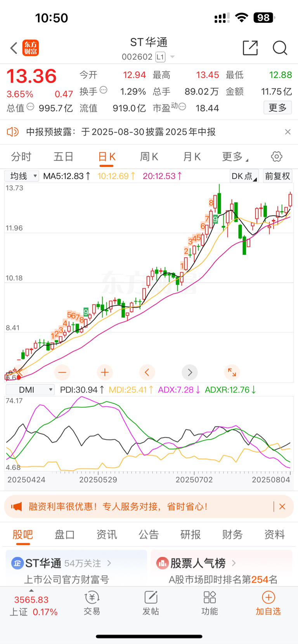Tap the 更多 quote details button
The width and height of the screenshot is (298, 644).
[x=278, y=108]
